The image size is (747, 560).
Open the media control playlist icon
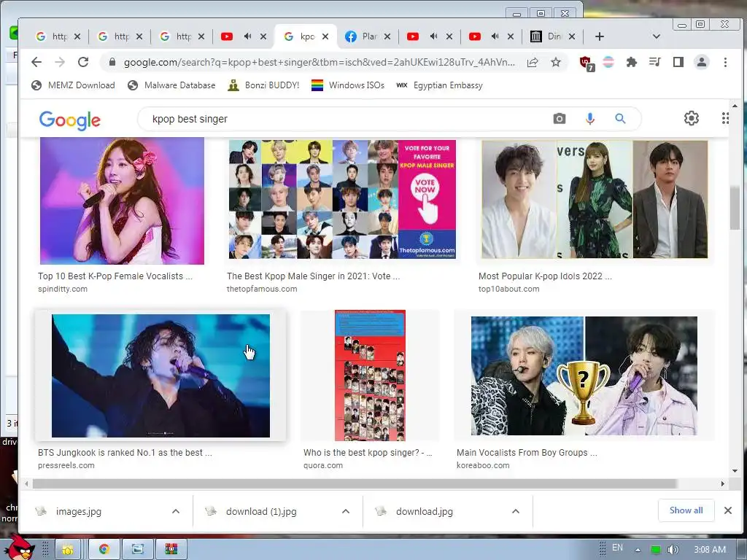[x=655, y=62]
